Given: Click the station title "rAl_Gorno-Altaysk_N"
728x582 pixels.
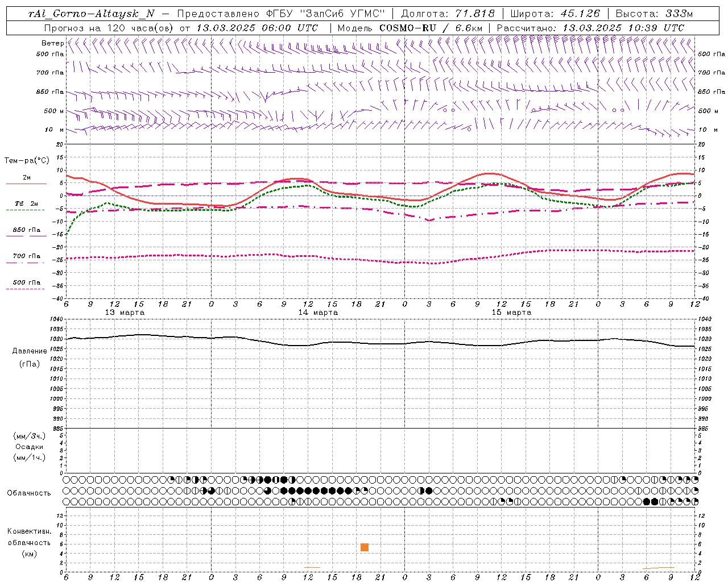Looking at the screenshot, I should tap(91, 14).
